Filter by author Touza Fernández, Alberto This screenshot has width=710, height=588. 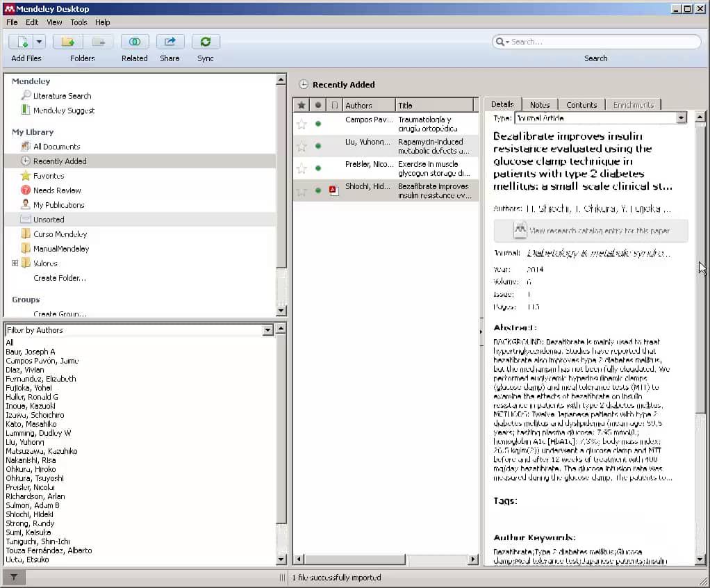click(x=49, y=550)
